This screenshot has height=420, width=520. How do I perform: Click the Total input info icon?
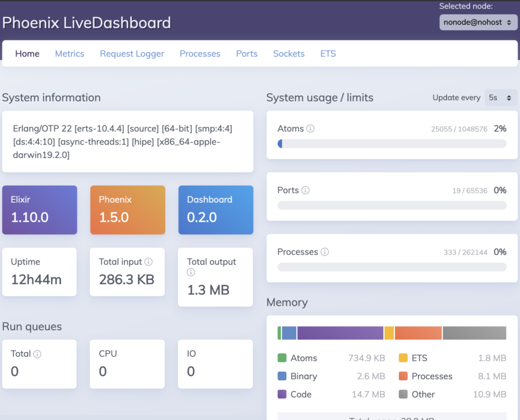pyautogui.click(x=149, y=262)
